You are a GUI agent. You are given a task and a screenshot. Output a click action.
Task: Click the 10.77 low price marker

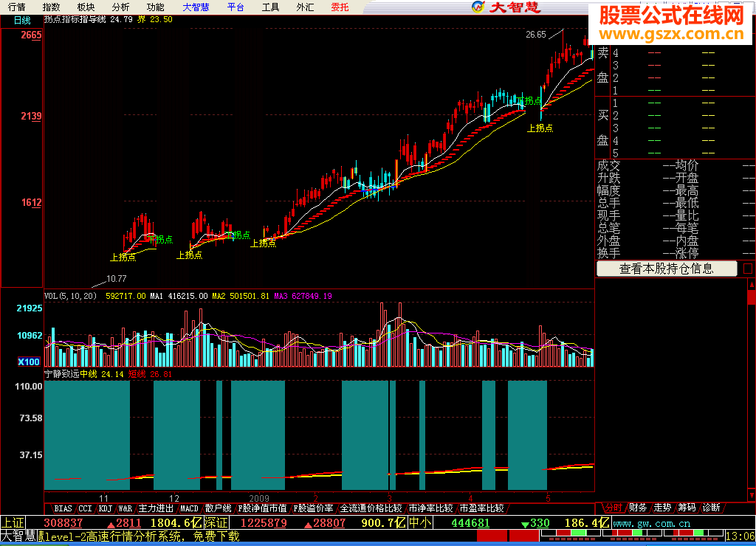pyautogui.click(x=116, y=279)
